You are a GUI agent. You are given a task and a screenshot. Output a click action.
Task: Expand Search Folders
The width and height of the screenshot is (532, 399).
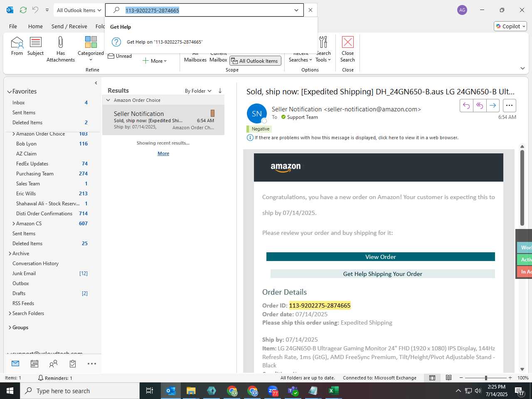coord(10,313)
